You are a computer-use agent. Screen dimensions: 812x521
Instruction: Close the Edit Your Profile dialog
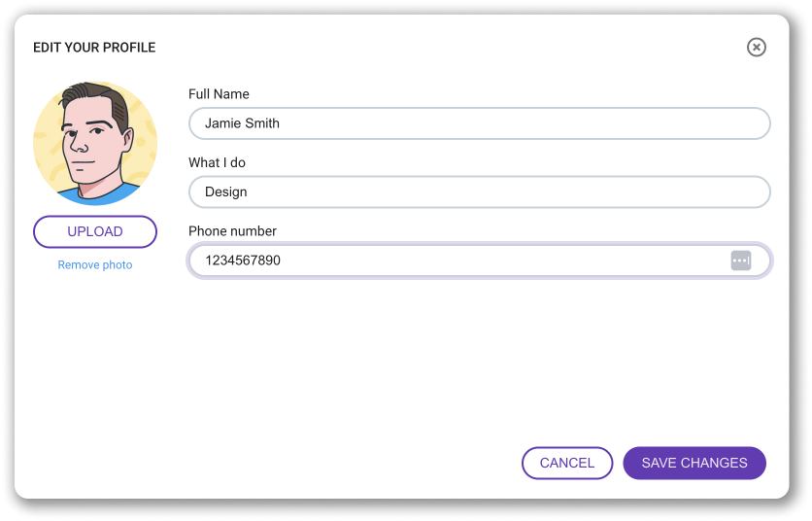pyautogui.click(x=756, y=48)
